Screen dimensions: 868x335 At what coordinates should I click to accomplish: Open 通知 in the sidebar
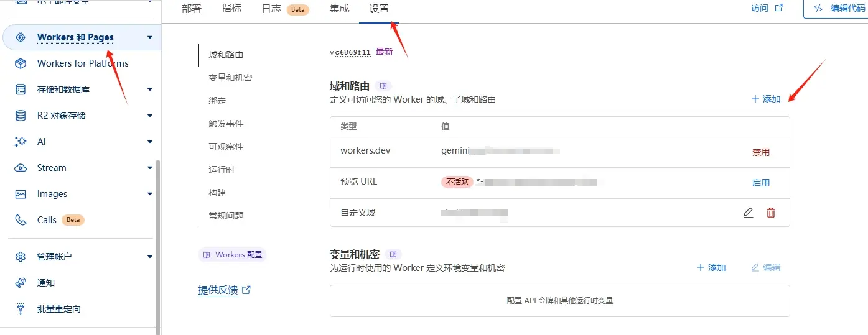(x=46, y=283)
